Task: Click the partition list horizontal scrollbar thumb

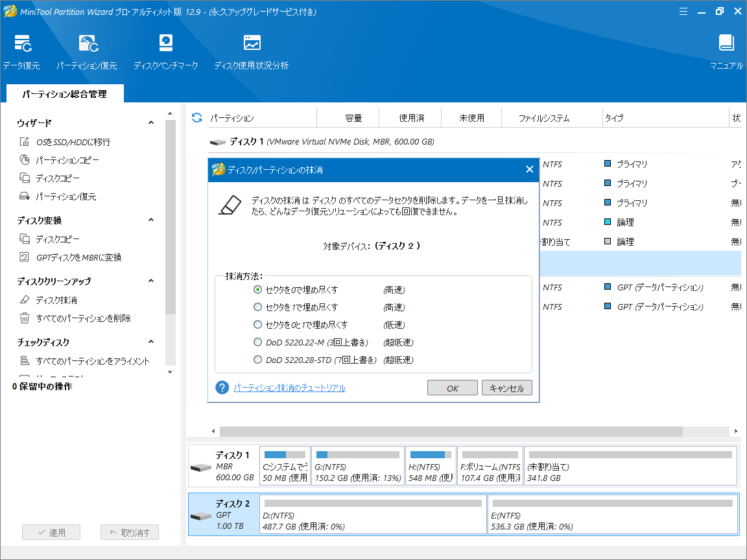Action: coord(451,432)
